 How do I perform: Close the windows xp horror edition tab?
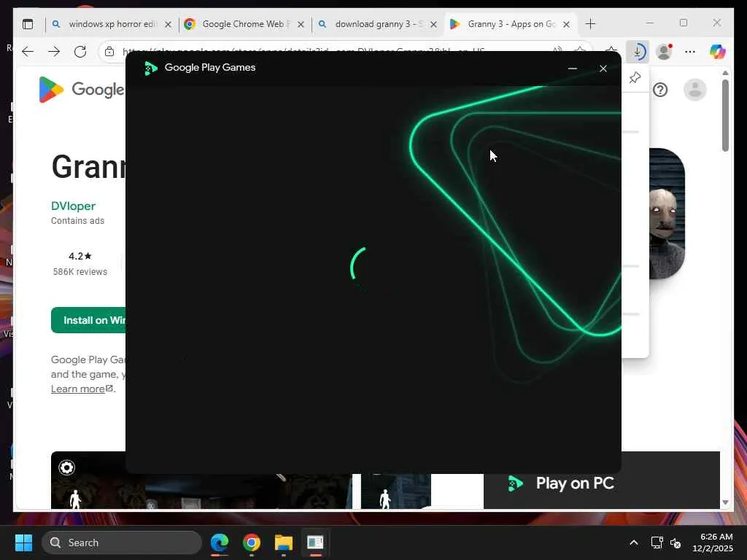point(168,24)
